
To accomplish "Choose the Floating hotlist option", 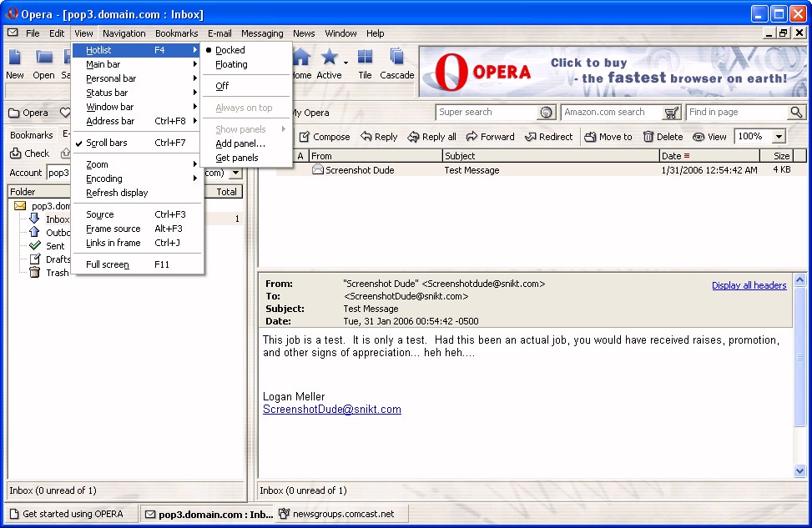I will coord(231,64).
